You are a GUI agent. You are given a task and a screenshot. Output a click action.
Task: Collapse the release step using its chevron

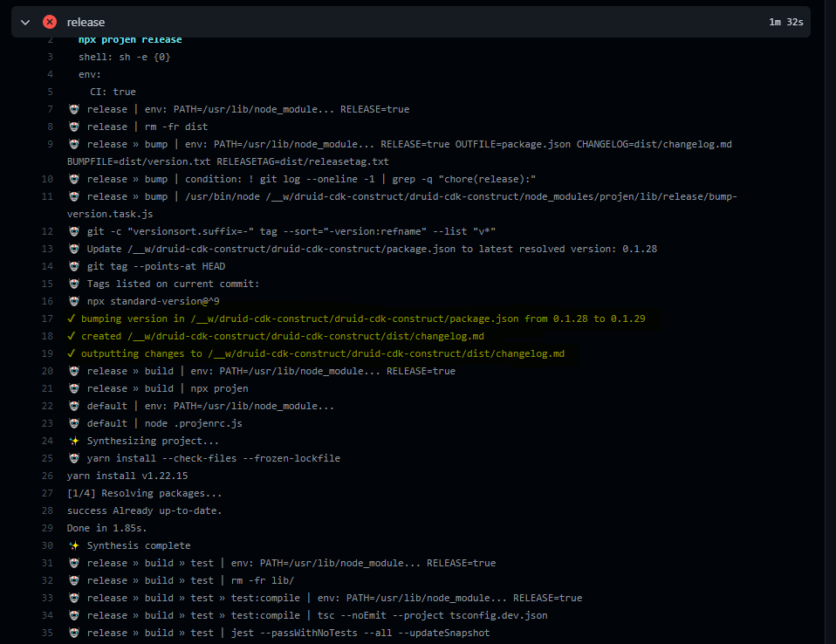click(x=24, y=22)
